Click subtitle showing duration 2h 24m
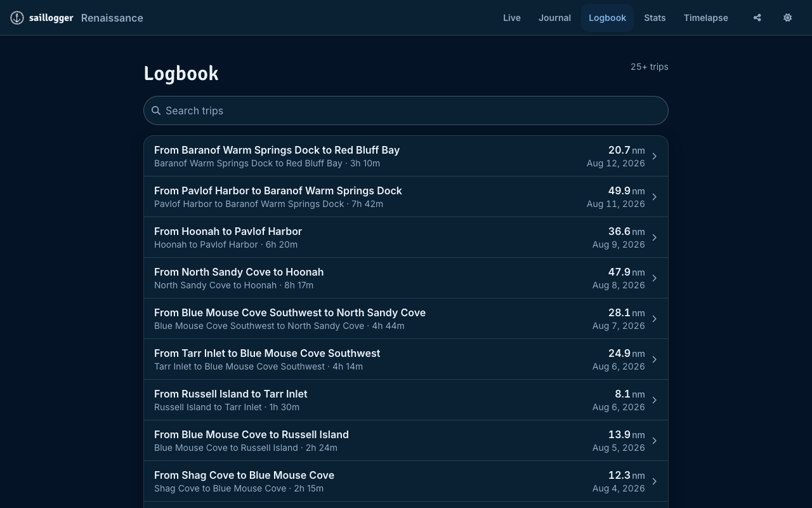Screen dimensions: 812x508 246,448
